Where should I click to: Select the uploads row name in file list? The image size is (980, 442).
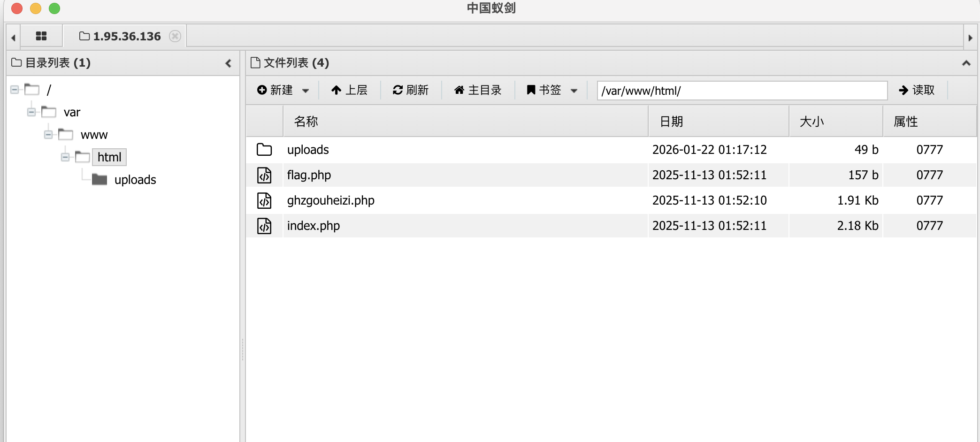[x=308, y=150]
